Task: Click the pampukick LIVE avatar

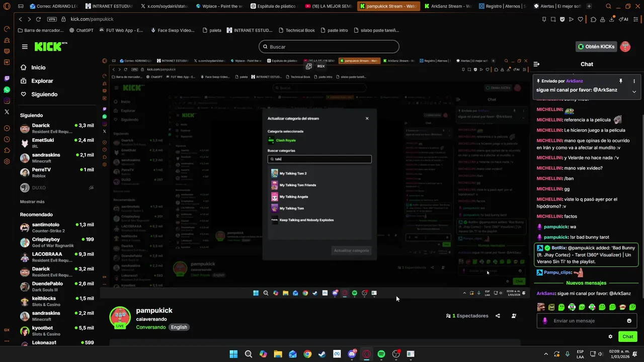Action: (120, 317)
